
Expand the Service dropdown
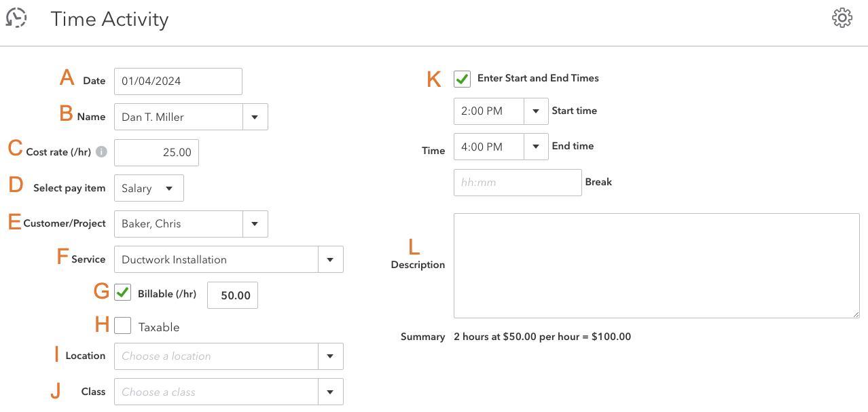(331, 259)
